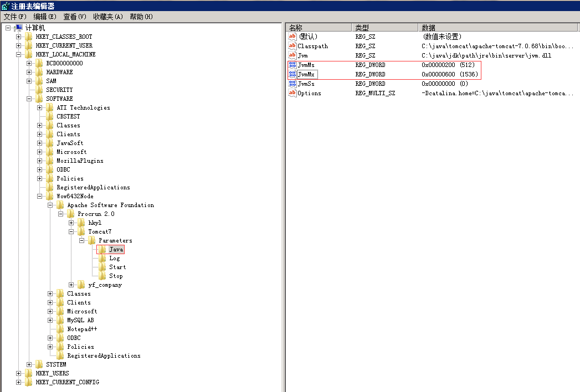Click the Jvm string value icon
This screenshot has width=580, height=392.
tap(292, 55)
